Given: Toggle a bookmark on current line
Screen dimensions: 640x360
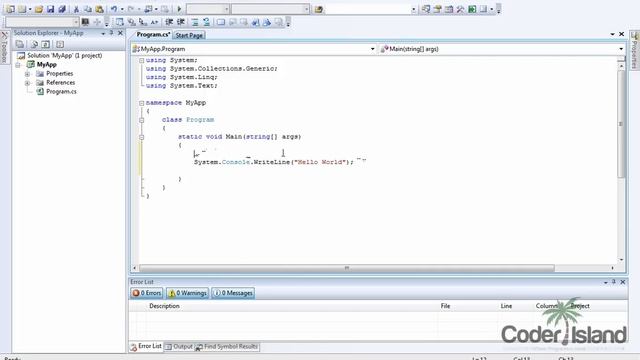Looking at the screenshot, I should (x=221, y=22).
